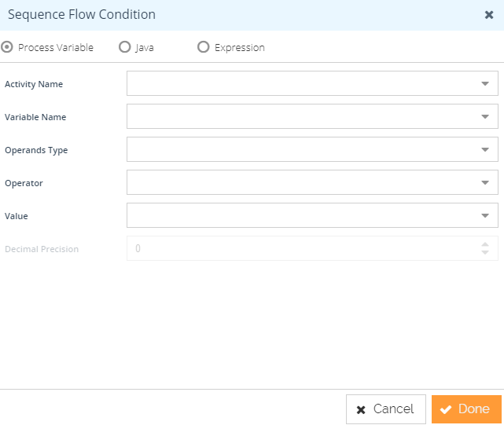
Task: Increase Decimal Precision with up arrow
Action: click(x=485, y=244)
